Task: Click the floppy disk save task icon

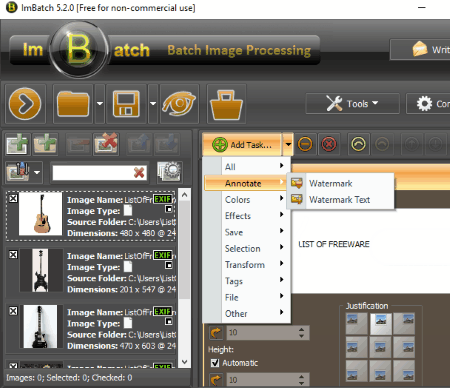Action: point(126,104)
